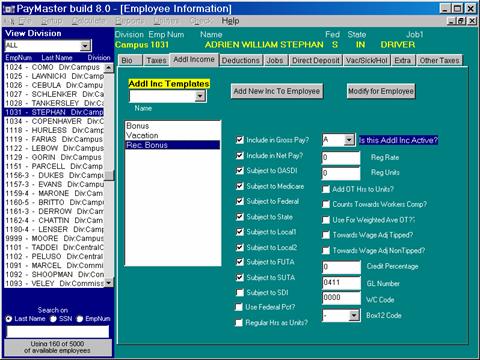Enable Counts Towards Workers Comp checkbox
Viewport: 480px width, 360px height.
pyautogui.click(x=326, y=204)
